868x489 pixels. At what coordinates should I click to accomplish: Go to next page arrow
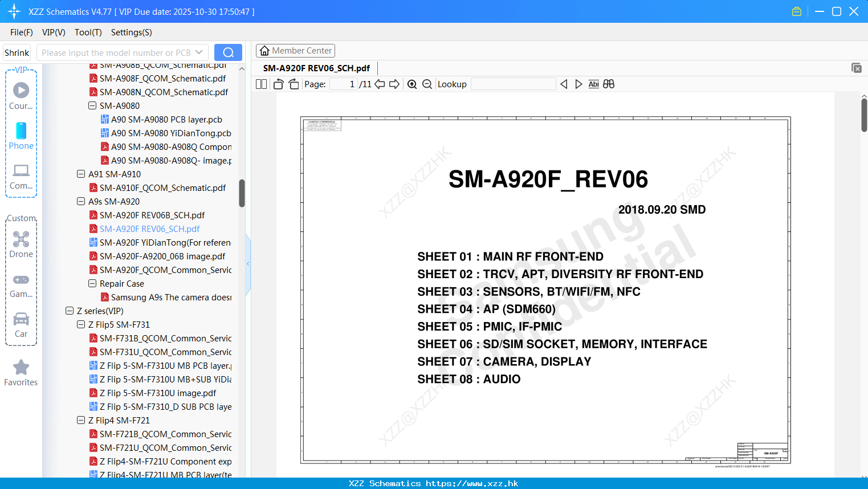tap(394, 84)
